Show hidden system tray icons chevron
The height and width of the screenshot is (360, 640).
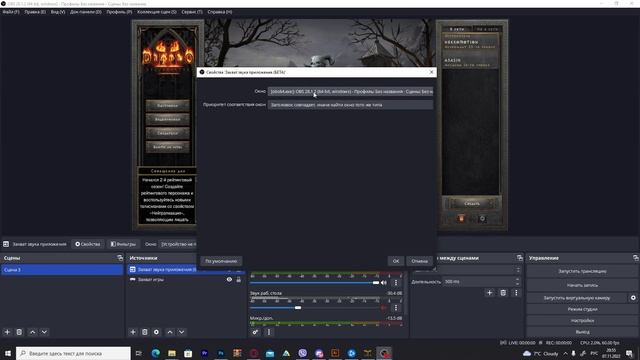click(565, 353)
